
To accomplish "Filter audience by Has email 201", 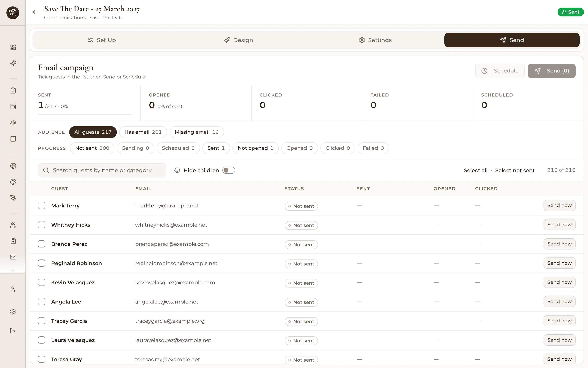I will (x=143, y=132).
